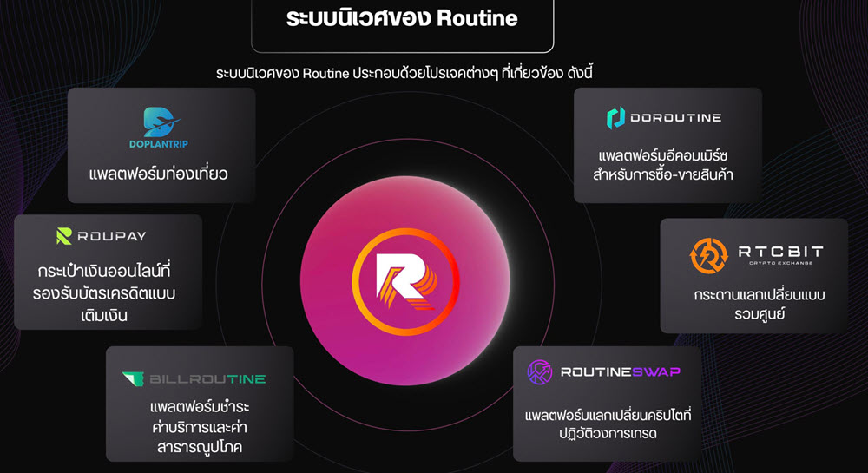Click the Billroutine green wing logo
Screen dimensions: 868x473
click(133, 379)
